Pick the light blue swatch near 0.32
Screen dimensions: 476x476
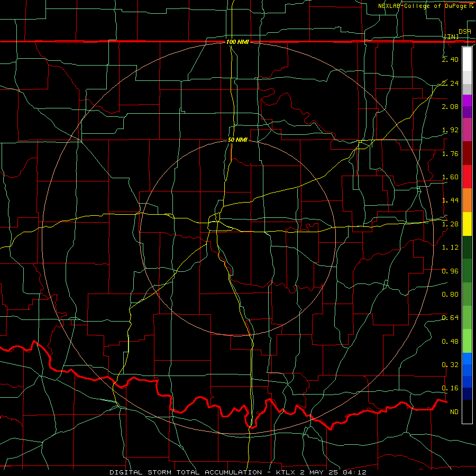[467, 359]
